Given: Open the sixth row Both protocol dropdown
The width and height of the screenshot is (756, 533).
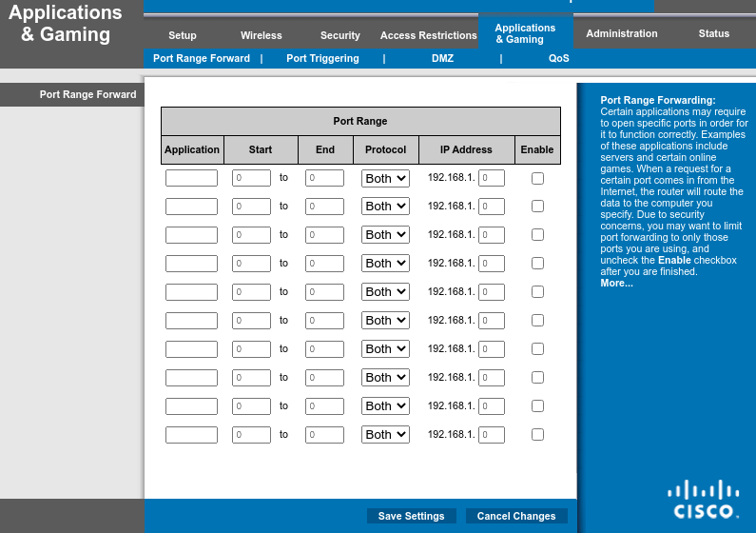Looking at the screenshot, I should click(x=385, y=321).
